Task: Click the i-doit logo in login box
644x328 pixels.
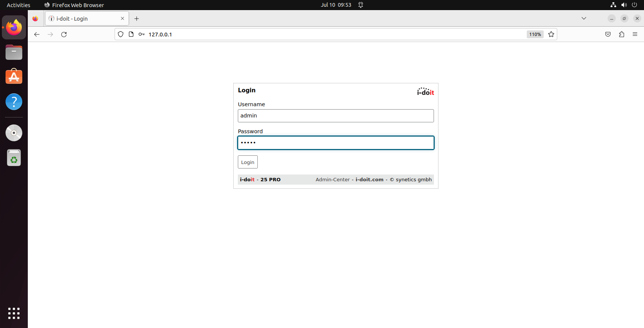Action: click(425, 92)
